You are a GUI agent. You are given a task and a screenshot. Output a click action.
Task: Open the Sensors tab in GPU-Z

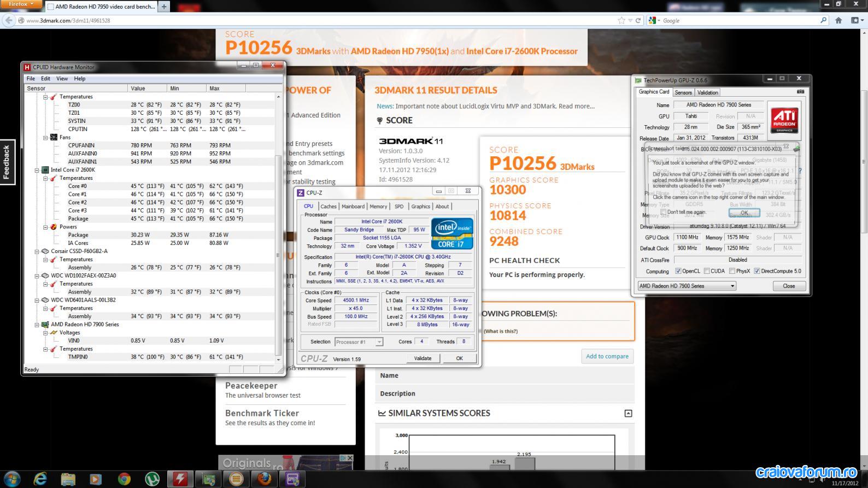click(683, 92)
